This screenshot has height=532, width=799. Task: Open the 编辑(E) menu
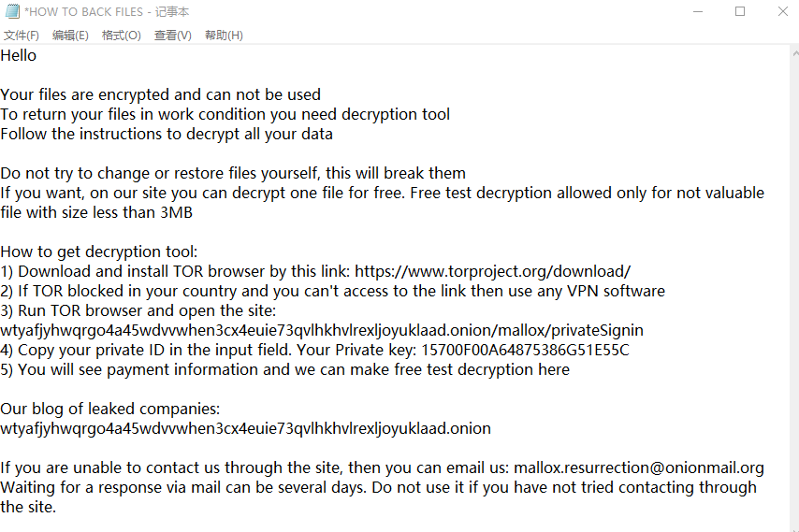pos(70,36)
